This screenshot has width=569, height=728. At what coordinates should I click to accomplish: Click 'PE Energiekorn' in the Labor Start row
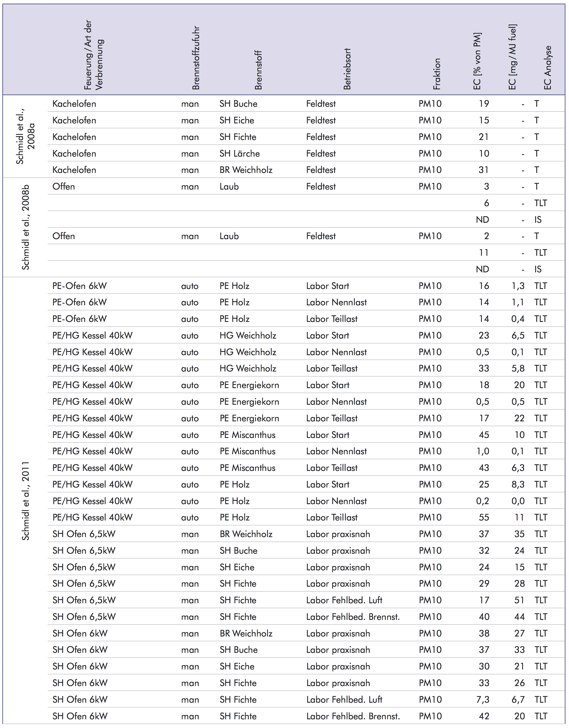point(249,385)
